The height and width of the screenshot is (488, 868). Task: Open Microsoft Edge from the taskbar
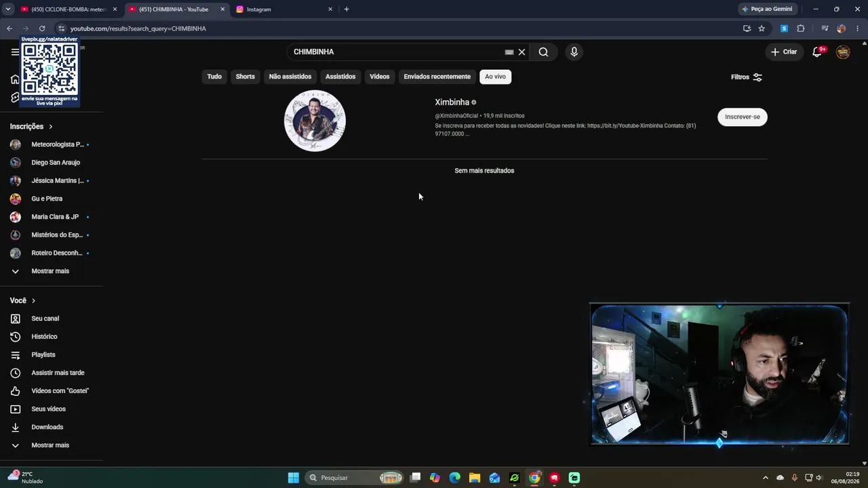[x=455, y=478]
